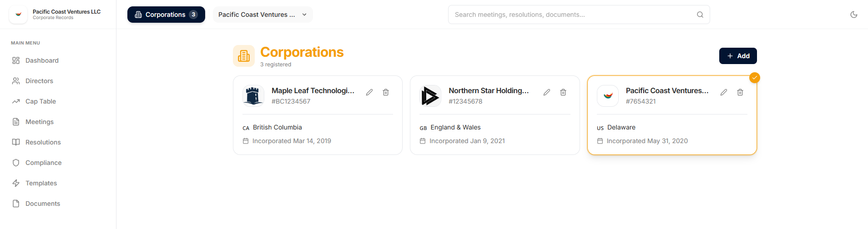Select the Maple Leaf Technologies card
This screenshot has width=868, height=229.
click(318, 115)
